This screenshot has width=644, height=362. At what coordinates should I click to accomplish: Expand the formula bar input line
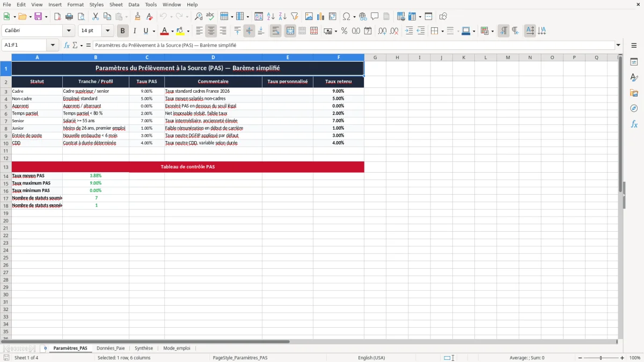[x=618, y=45]
